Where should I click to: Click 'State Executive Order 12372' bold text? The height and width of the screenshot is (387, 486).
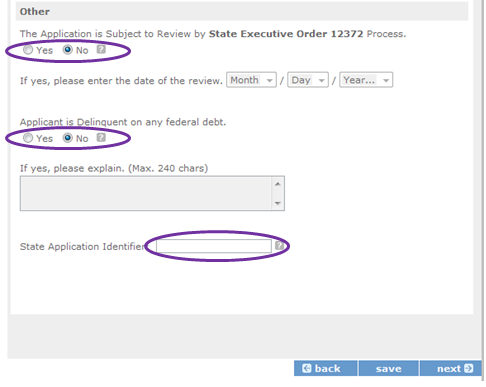click(x=286, y=34)
